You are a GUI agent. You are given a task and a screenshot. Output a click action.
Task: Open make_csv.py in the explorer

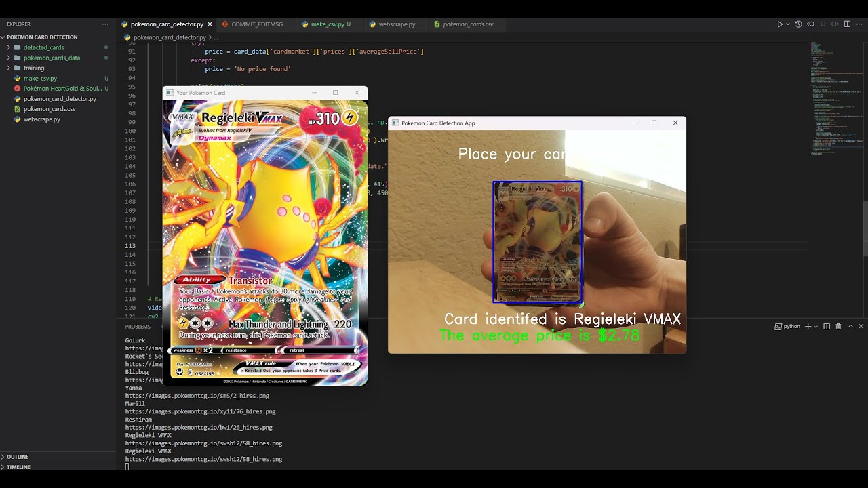58,78
